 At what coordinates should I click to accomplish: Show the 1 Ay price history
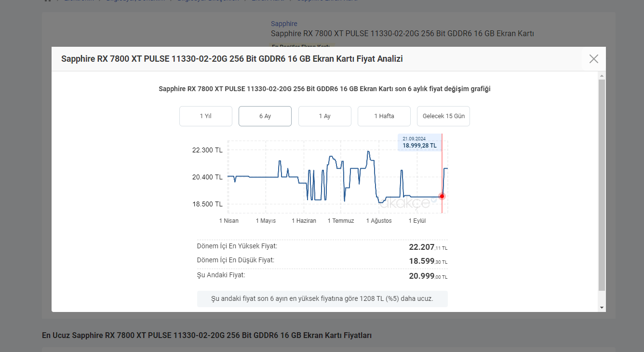[x=325, y=116]
